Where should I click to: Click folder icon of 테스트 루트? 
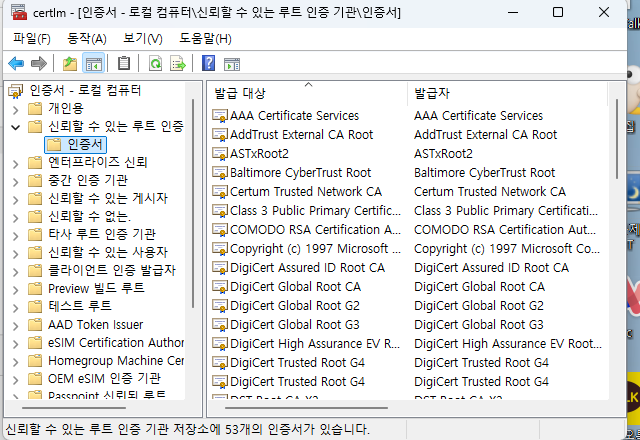(x=35, y=307)
